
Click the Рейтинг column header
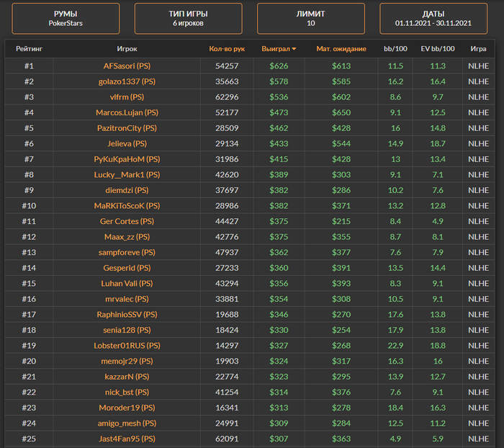[x=29, y=49]
